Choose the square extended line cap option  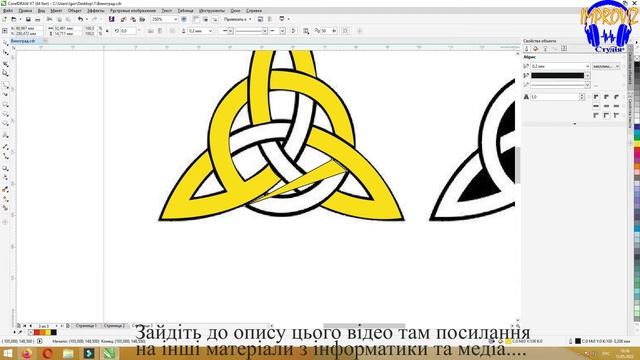[616, 106]
